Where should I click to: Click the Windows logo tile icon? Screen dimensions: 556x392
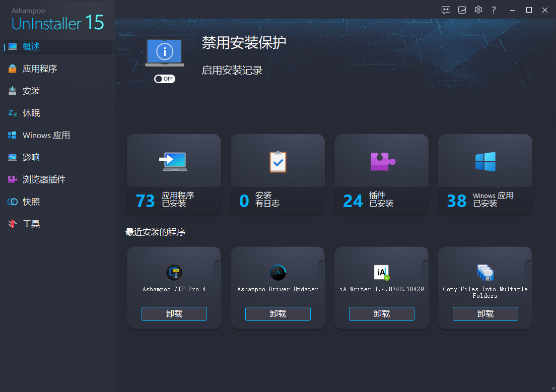tap(485, 162)
